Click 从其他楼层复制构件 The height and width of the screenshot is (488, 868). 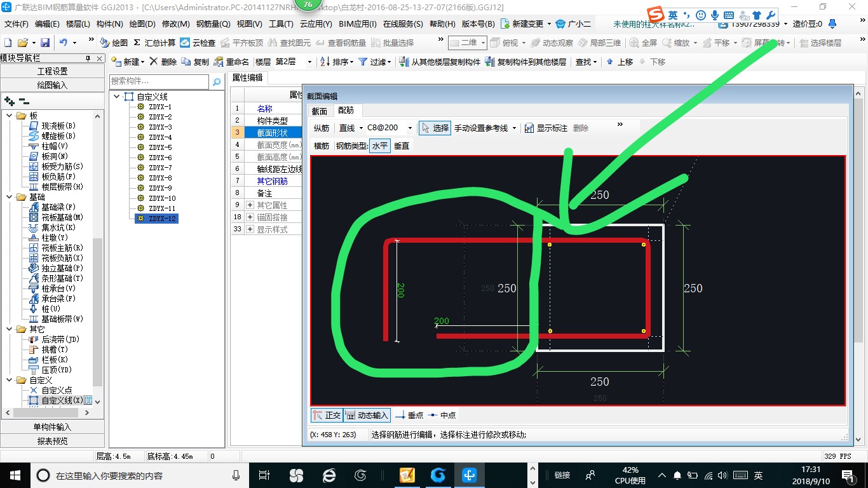coord(440,62)
